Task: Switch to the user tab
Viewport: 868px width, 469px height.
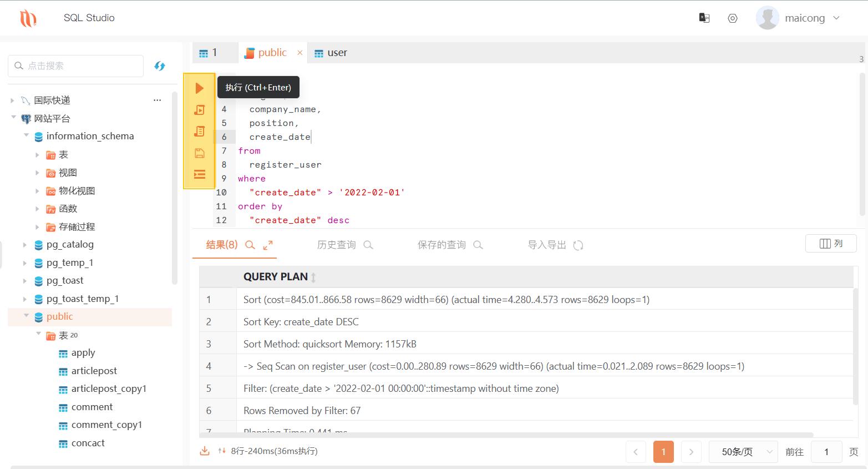Action: 330,52
